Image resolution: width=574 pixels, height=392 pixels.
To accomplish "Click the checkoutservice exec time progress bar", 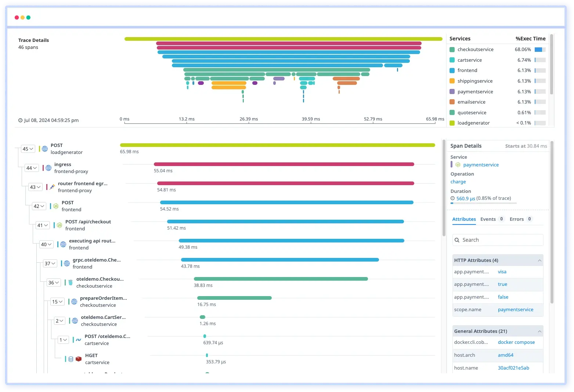I will pyautogui.click(x=539, y=49).
